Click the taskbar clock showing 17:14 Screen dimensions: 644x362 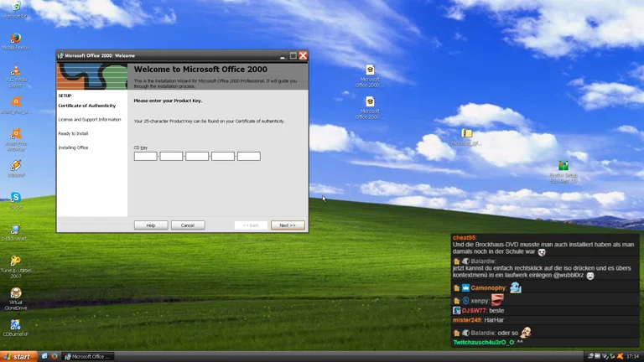(x=633, y=356)
